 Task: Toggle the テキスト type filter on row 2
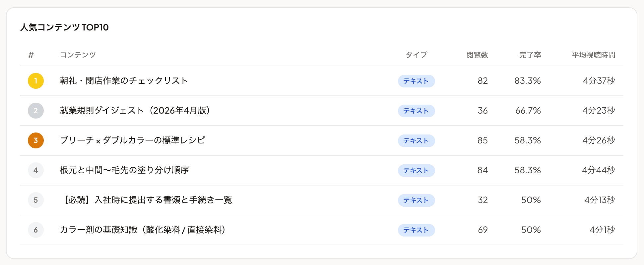tap(416, 111)
